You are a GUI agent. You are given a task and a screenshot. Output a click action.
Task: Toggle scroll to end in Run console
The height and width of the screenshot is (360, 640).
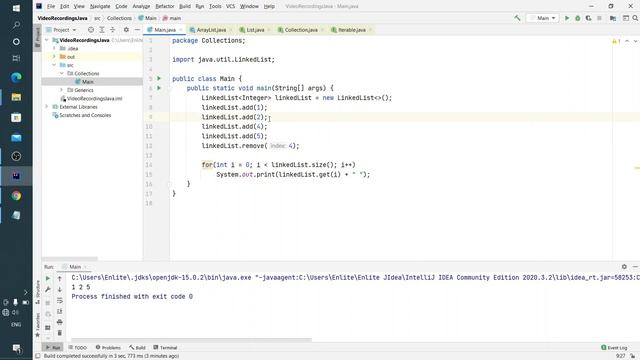coord(60,311)
